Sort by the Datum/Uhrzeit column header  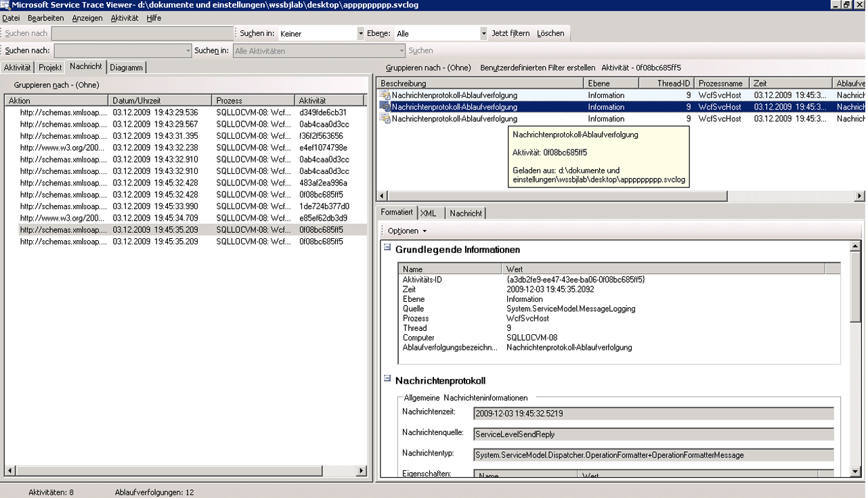tap(160, 100)
